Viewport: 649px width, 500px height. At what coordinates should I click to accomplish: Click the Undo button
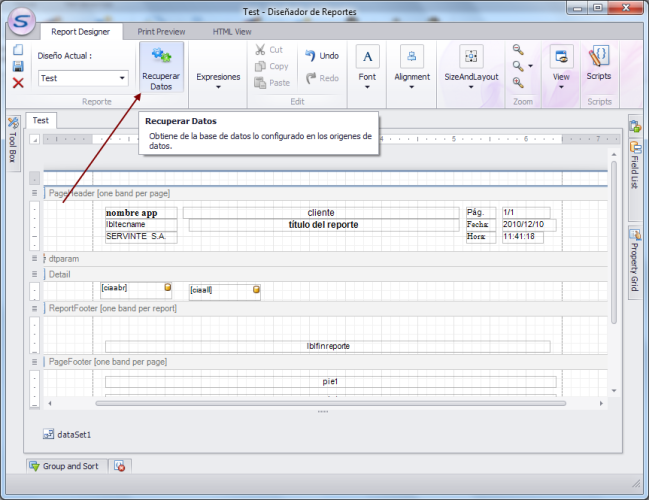[322, 56]
